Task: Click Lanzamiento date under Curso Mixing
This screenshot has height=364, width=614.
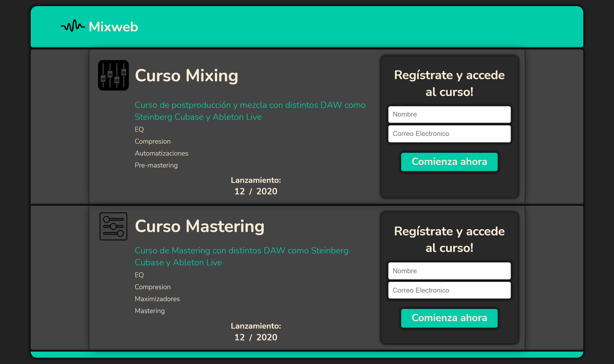Action: point(256,191)
